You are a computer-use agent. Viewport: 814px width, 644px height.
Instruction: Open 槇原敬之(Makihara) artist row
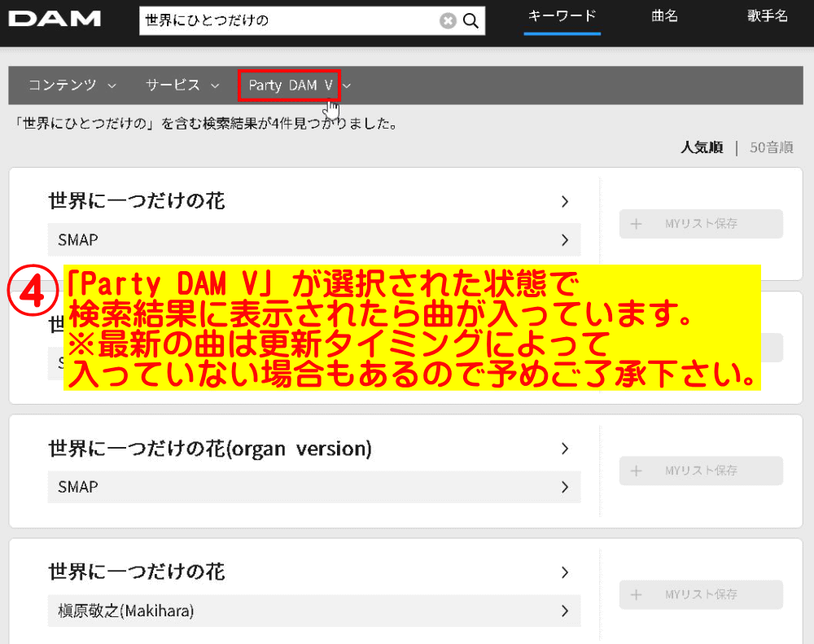314,611
